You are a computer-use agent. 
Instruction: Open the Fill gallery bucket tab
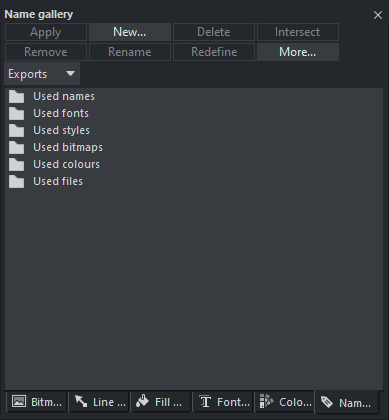(x=161, y=402)
